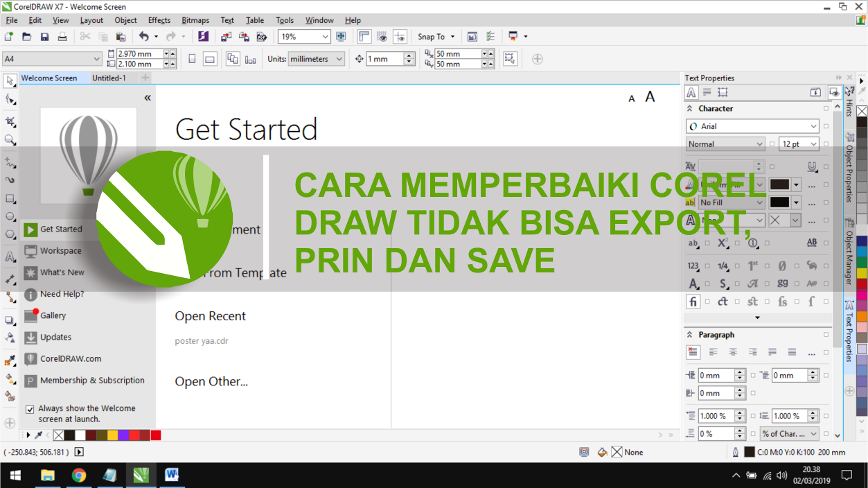Screen dimensions: 868x488
Task: Collapse the Character section chevron
Action: click(x=690, y=109)
